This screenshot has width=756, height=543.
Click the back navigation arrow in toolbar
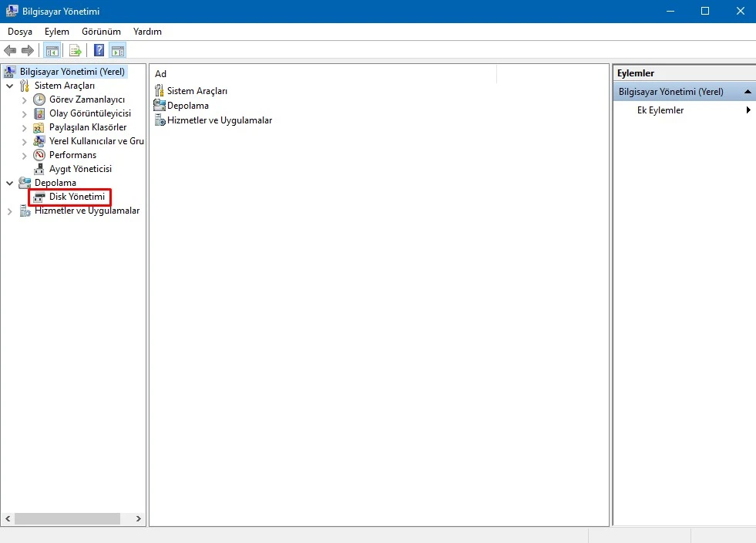click(x=10, y=49)
